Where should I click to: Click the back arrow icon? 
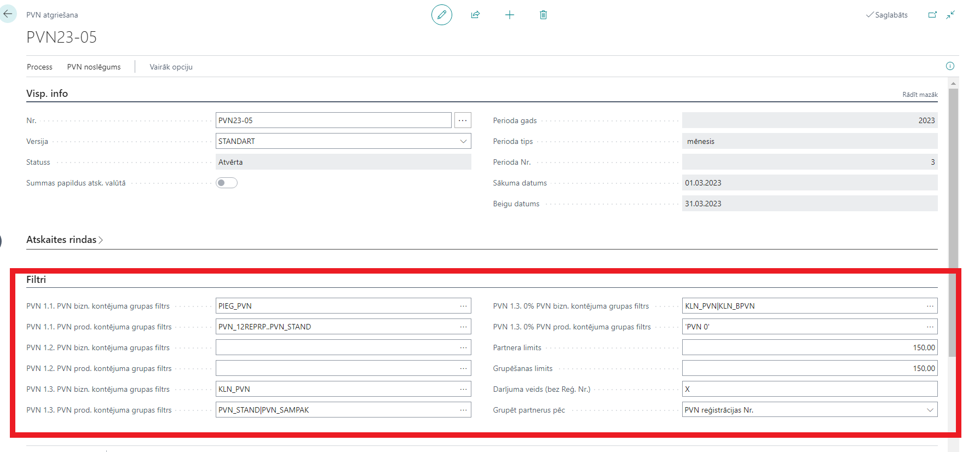coord(8,14)
